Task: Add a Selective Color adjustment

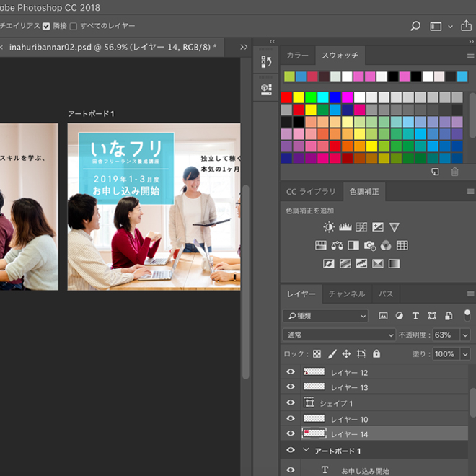Action: 378,263
